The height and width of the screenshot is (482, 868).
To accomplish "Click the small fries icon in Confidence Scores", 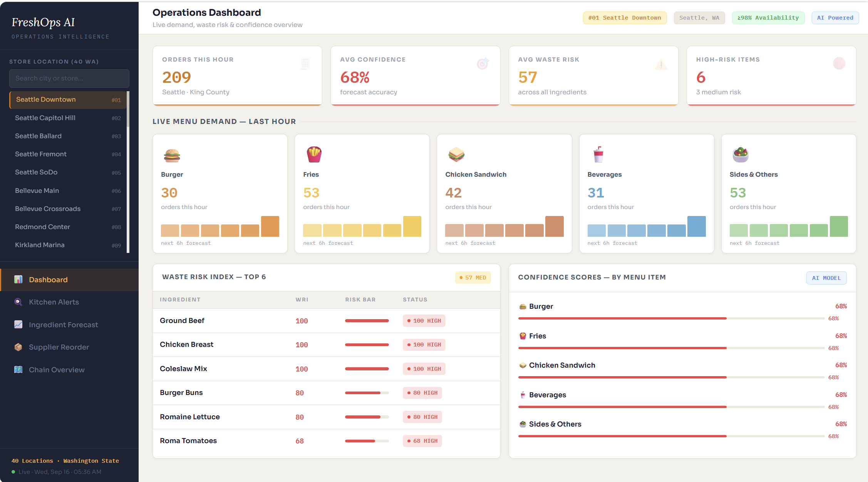I will tap(523, 336).
